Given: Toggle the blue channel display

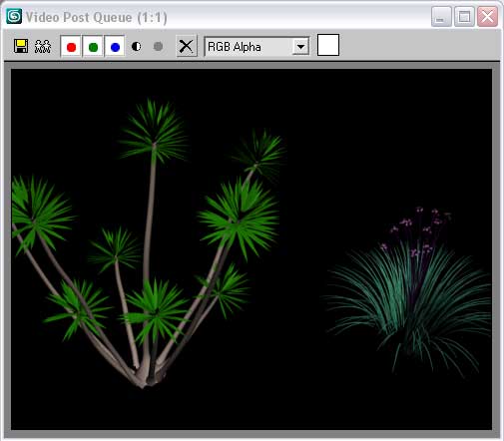Looking at the screenshot, I should coord(115,47).
